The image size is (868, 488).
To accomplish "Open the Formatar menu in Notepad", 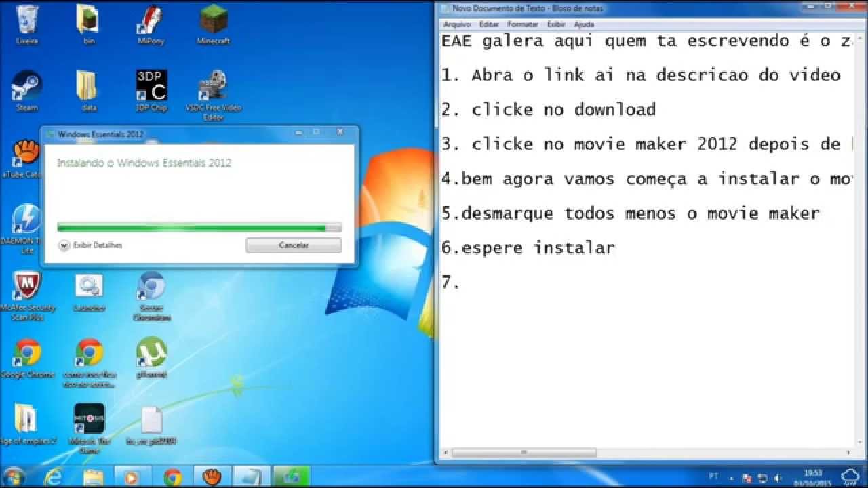I will 523,24.
